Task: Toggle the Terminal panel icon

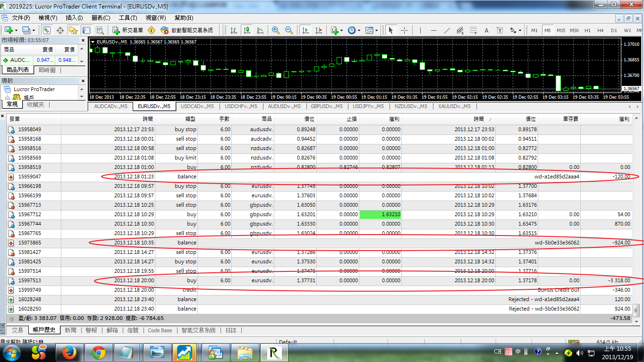Action: [86, 30]
